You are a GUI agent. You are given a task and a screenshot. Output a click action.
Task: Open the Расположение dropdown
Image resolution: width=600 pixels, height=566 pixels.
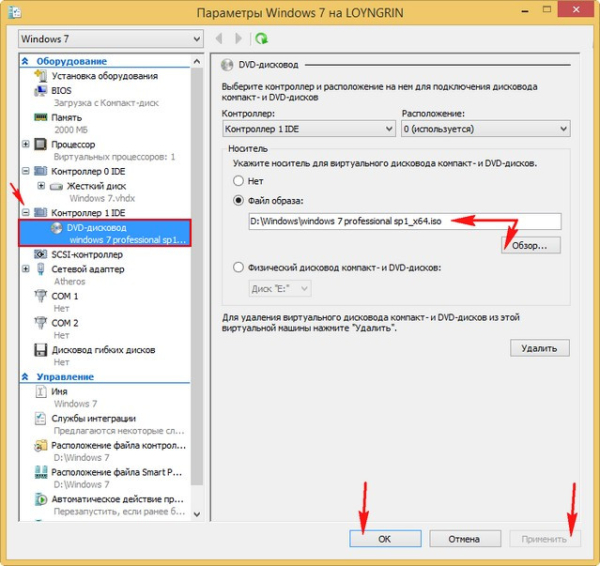tap(484, 129)
